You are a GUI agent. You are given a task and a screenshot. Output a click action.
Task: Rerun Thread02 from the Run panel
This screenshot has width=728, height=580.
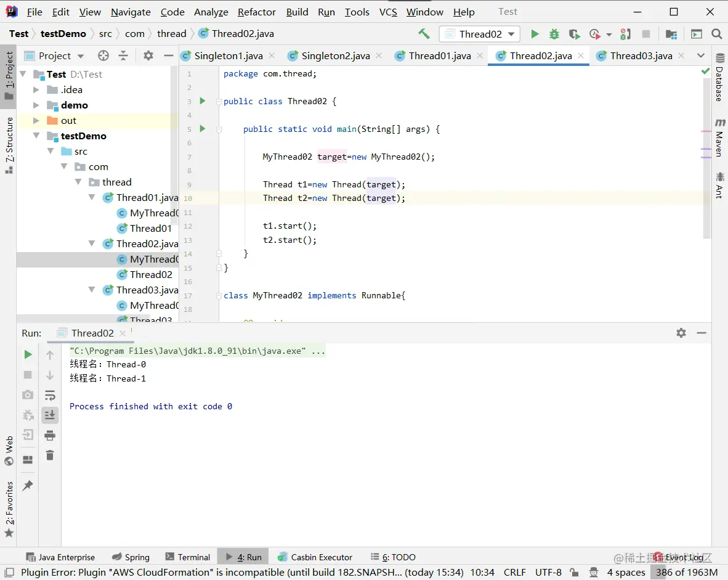[x=28, y=354]
